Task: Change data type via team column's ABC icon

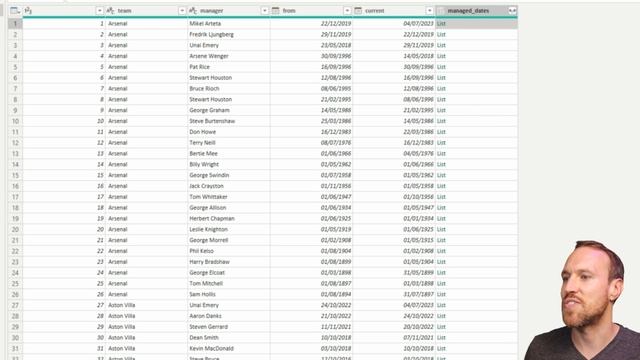Action: (110, 11)
